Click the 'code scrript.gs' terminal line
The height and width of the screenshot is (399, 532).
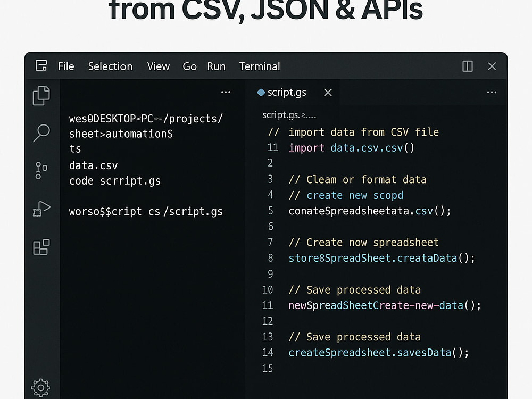(x=115, y=181)
